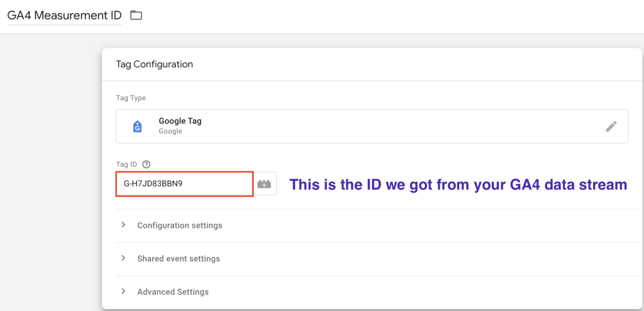Image resolution: width=644 pixels, height=311 pixels.
Task: Open the folder icon beside the tag name
Action: [x=136, y=16]
